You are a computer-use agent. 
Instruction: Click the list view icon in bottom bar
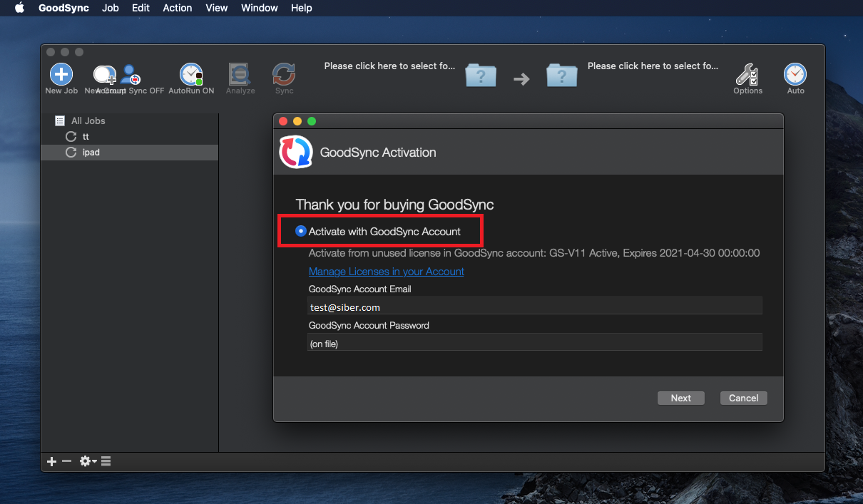(x=106, y=461)
